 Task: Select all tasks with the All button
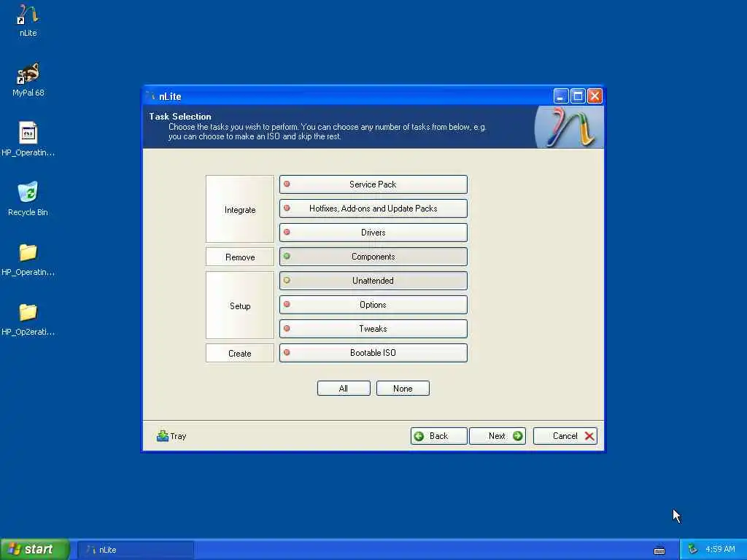[x=344, y=389]
